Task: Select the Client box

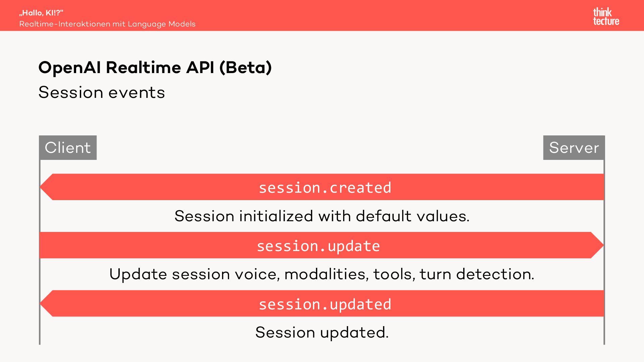Action: [68, 148]
